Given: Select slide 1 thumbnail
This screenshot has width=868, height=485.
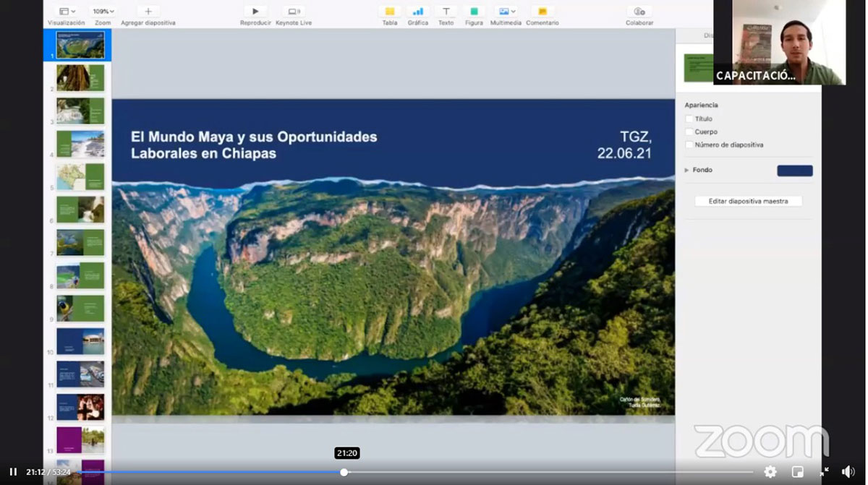Looking at the screenshot, I should pos(80,45).
